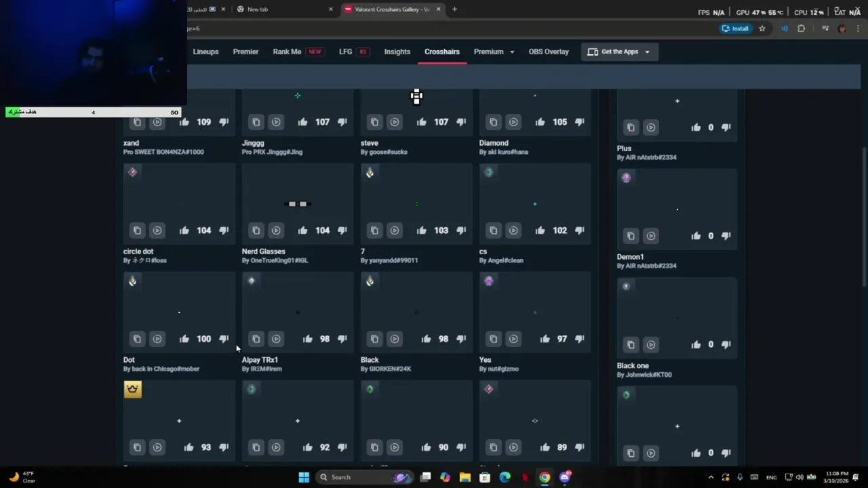
Task: Click the page vertical scrollbar
Action: click(863, 217)
